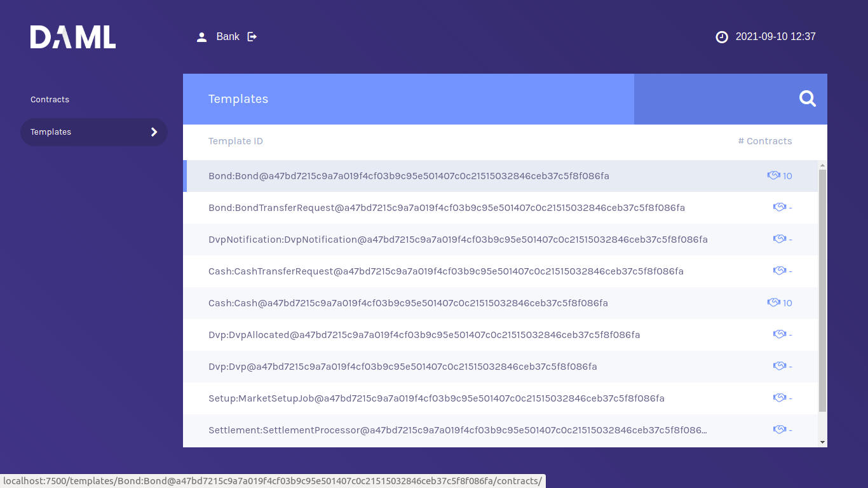868x488 pixels.
Task: Click the scrollbar down arrow
Action: point(822,442)
